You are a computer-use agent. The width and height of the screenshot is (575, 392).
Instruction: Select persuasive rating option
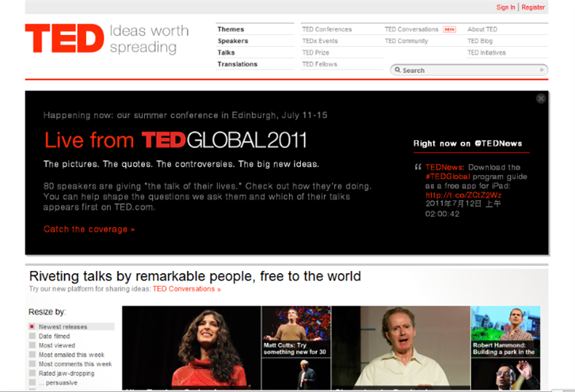click(x=54, y=382)
